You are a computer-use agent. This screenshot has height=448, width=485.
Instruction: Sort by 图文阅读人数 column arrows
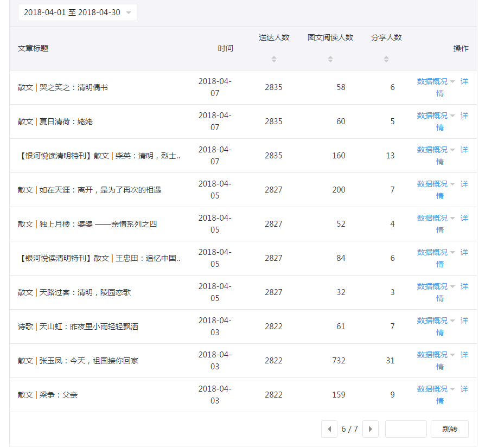[330, 59]
